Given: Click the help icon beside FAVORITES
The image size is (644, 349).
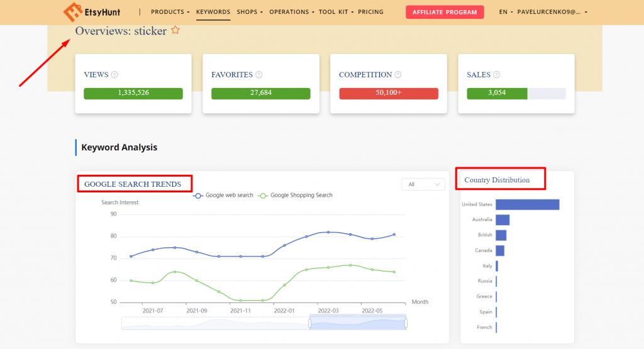Looking at the screenshot, I should 258,75.
